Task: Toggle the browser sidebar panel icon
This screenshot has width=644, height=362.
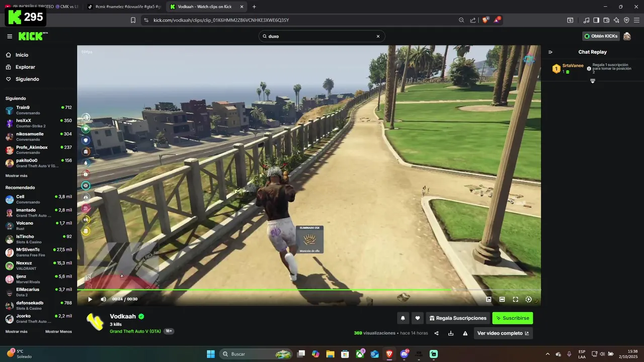Action: (x=596, y=20)
